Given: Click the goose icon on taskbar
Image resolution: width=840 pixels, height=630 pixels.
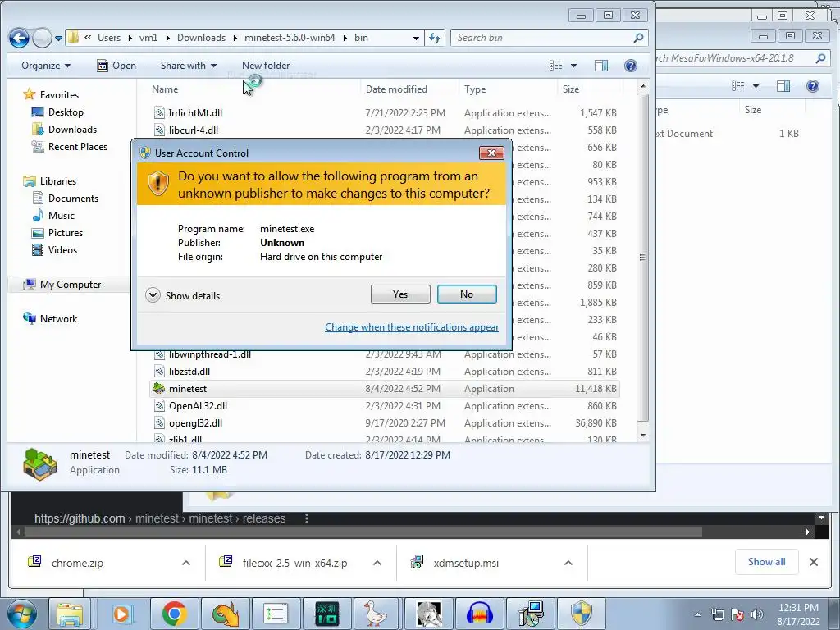Looking at the screenshot, I should (376, 614).
